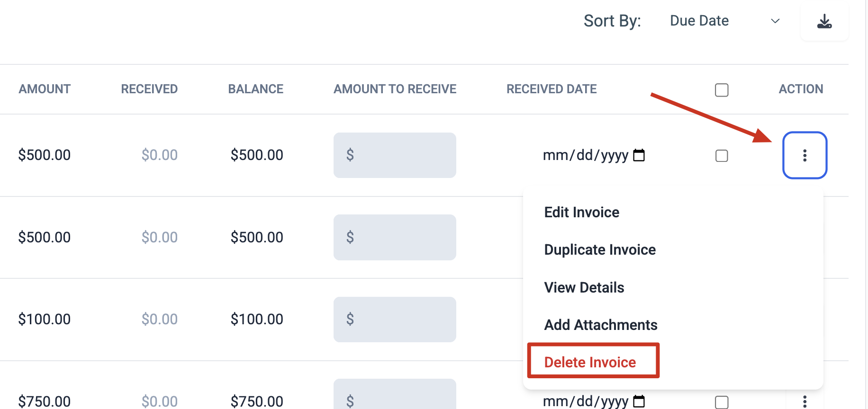Select View Details from the menu
Screen dimensions: 868x409
pos(584,287)
